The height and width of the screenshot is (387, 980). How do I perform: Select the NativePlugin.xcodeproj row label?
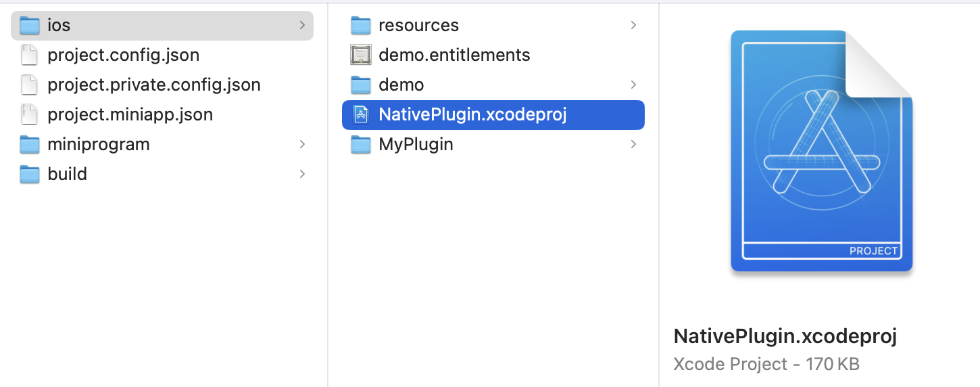tap(472, 115)
